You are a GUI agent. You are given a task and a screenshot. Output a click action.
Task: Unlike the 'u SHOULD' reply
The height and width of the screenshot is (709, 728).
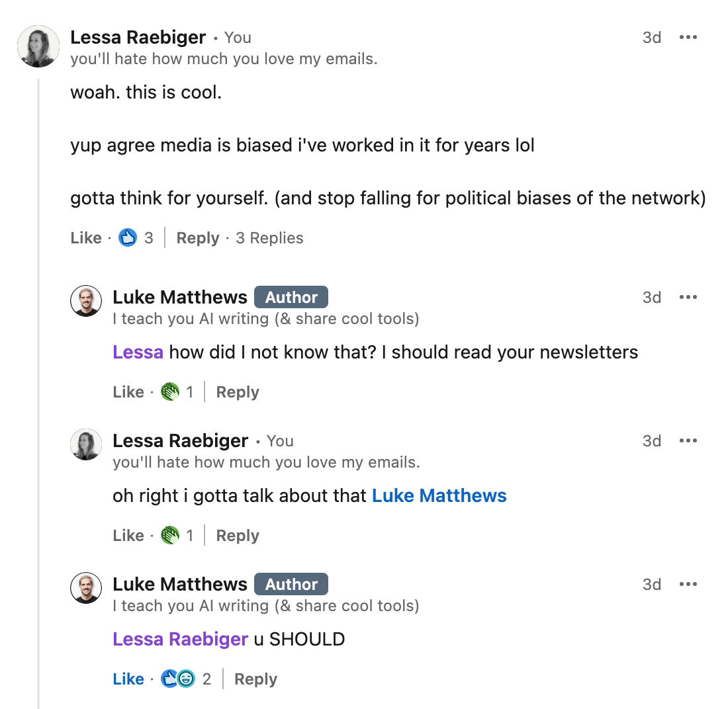pos(128,679)
